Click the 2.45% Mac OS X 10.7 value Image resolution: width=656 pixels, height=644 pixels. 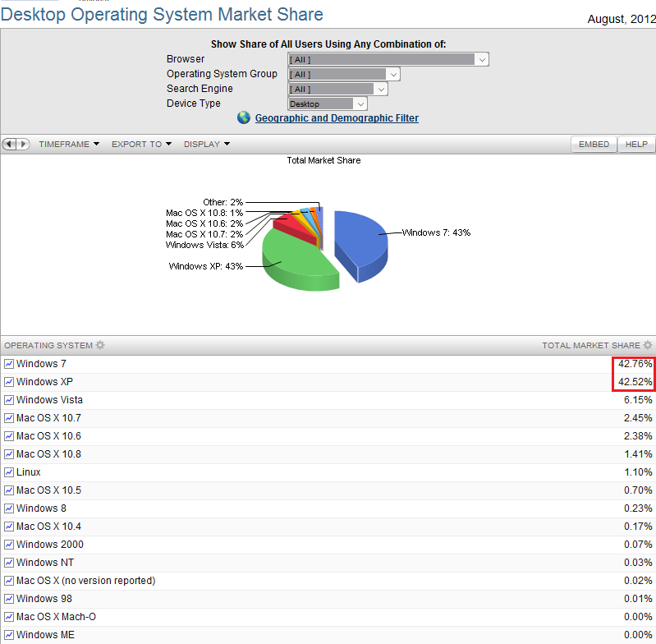coord(638,418)
